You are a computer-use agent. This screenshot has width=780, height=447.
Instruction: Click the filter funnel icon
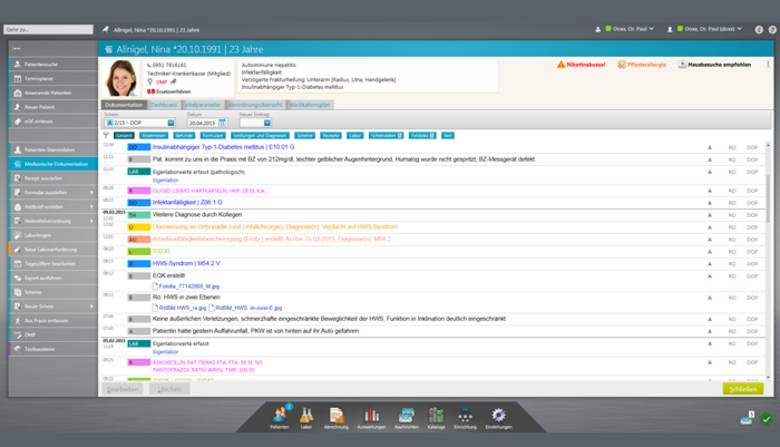click(106, 134)
